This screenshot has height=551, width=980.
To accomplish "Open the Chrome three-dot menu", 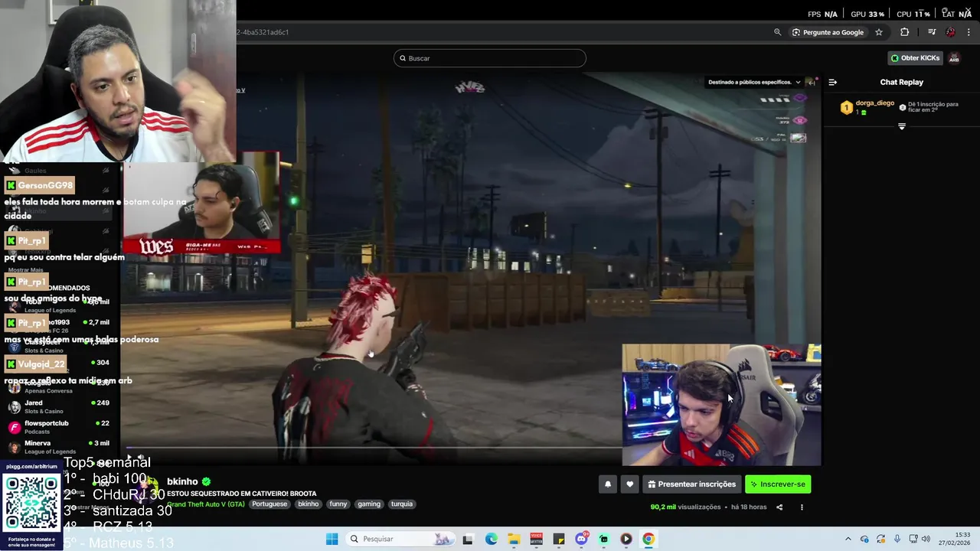I will 969,32.
